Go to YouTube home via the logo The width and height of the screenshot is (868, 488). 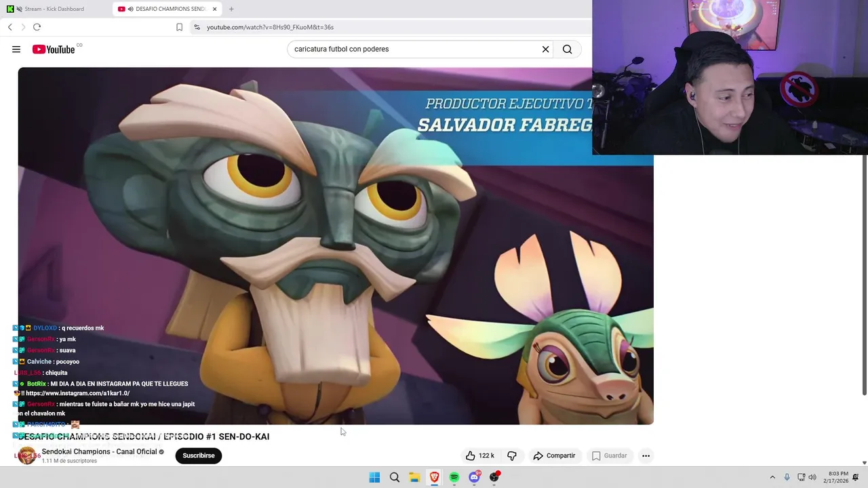coord(54,49)
